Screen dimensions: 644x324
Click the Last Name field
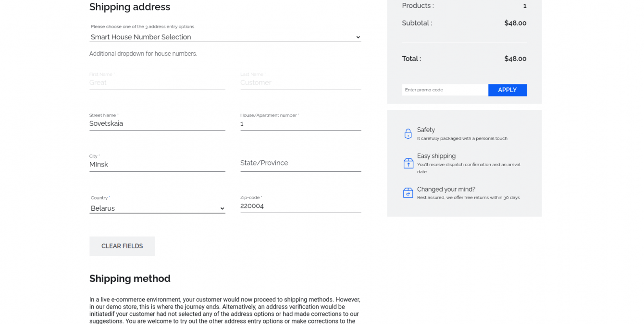tap(300, 83)
